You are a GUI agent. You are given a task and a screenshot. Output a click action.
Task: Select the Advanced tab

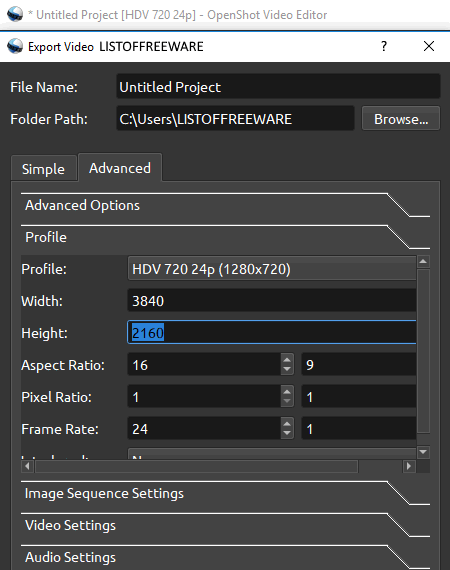[x=120, y=168]
